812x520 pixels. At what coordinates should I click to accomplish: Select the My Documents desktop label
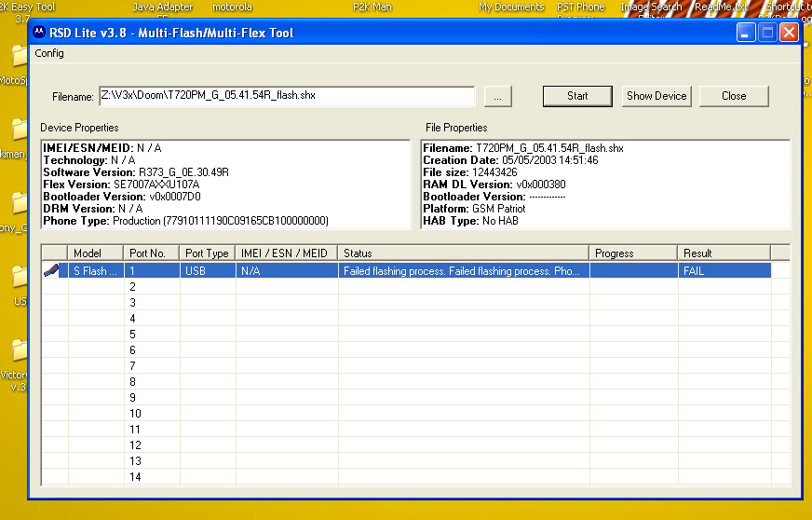(x=511, y=7)
